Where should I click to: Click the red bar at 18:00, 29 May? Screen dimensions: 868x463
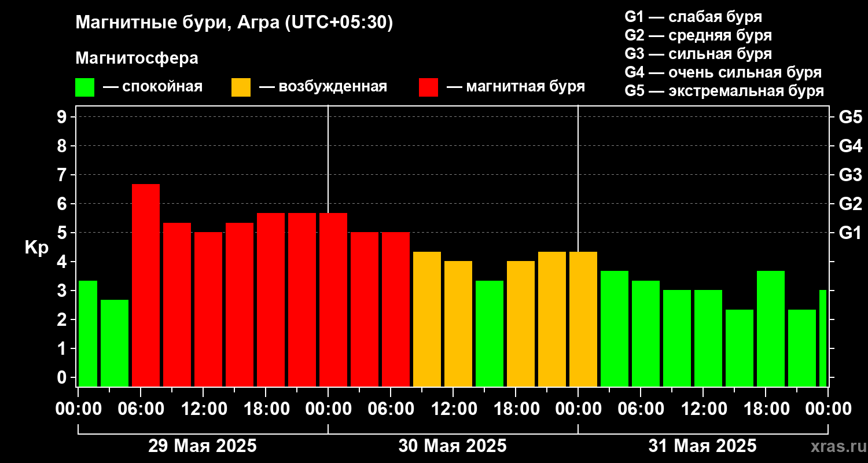pyautogui.click(x=271, y=300)
